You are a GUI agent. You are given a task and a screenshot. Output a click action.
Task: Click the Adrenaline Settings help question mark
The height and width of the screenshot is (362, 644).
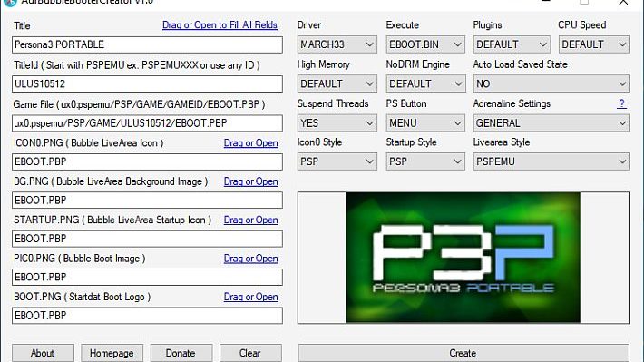coord(622,103)
